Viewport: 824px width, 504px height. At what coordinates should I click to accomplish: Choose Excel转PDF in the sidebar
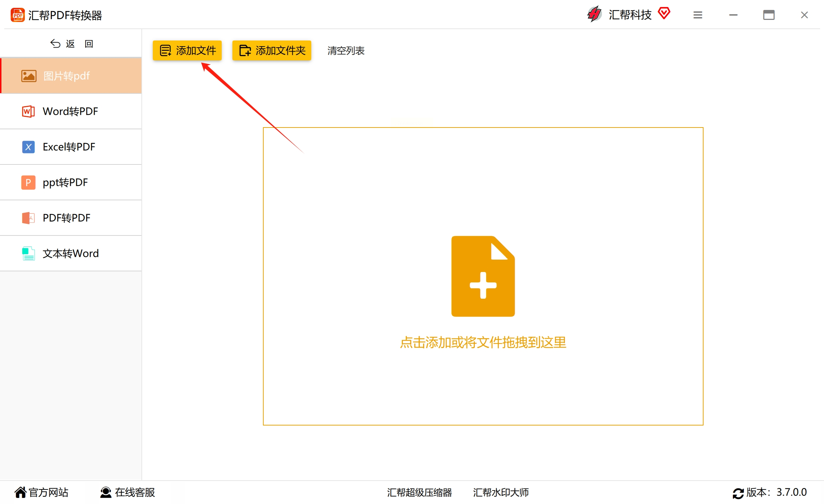click(69, 147)
